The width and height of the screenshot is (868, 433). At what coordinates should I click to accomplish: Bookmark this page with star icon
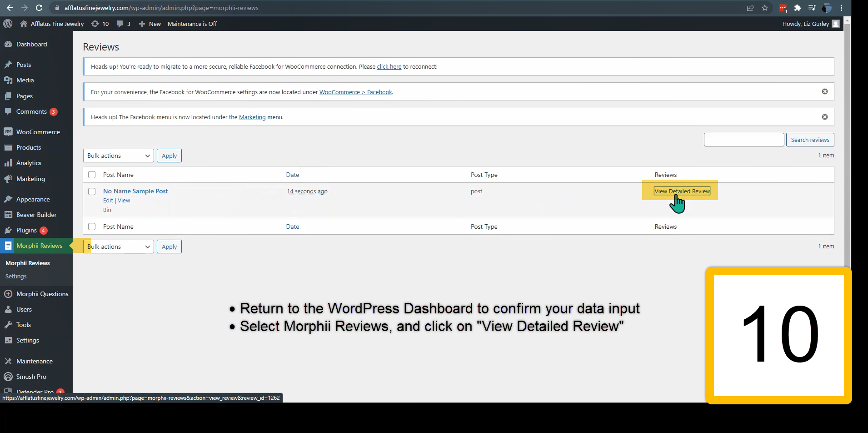(x=765, y=8)
